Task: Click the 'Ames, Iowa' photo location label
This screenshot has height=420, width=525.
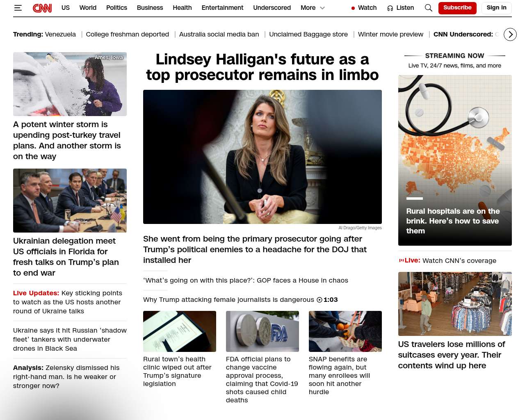Action: click(x=109, y=57)
